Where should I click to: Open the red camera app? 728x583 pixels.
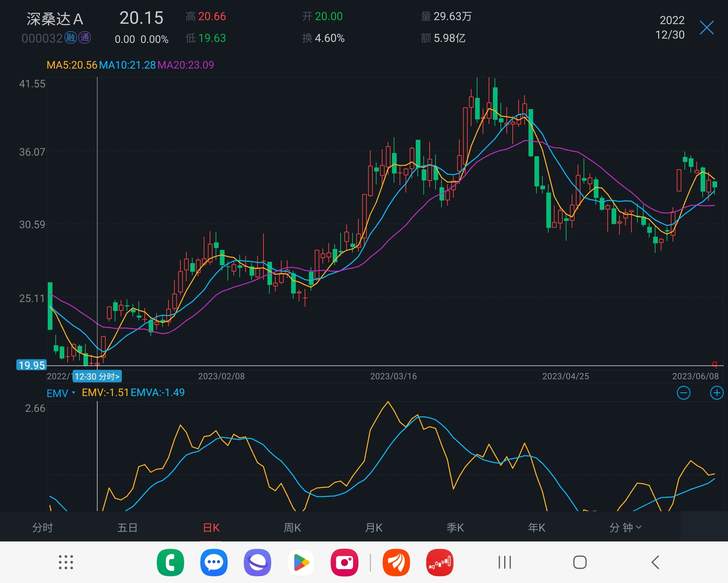tap(344, 563)
